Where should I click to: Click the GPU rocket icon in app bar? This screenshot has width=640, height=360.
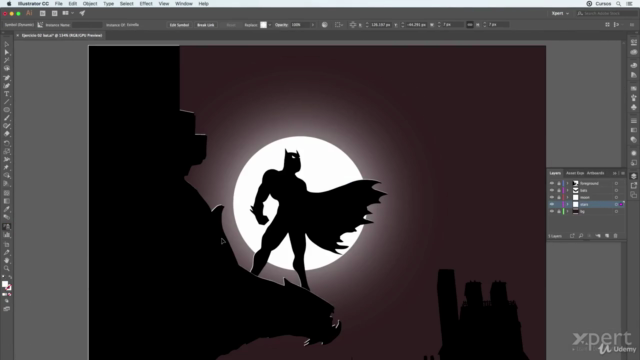(x=82, y=13)
